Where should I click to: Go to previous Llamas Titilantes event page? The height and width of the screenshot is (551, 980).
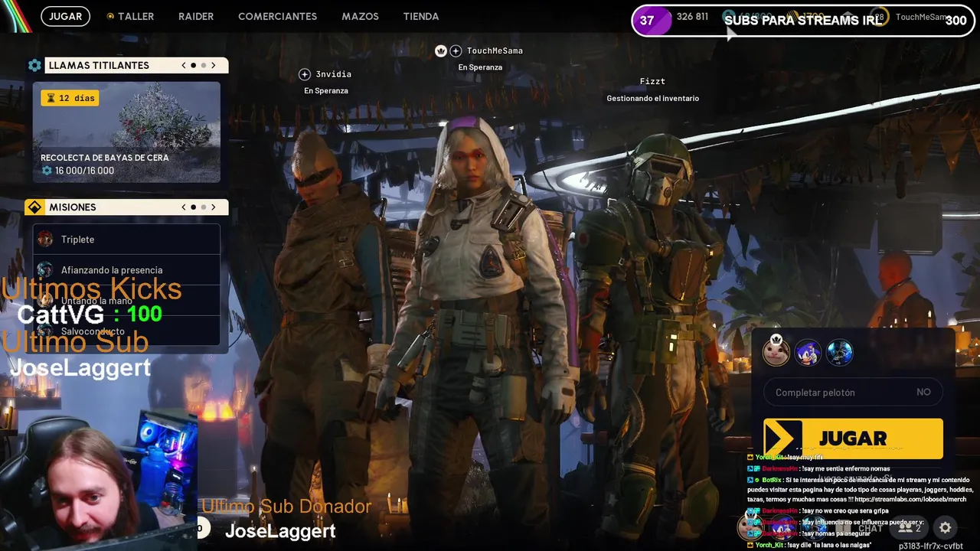click(x=184, y=65)
